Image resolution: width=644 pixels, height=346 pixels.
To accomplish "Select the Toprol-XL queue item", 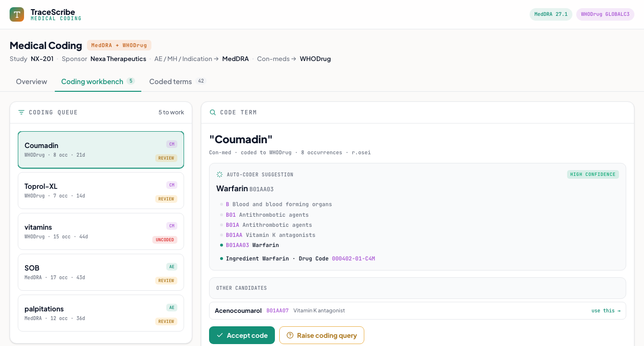I will pyautogui.click(x=101, y=191).
